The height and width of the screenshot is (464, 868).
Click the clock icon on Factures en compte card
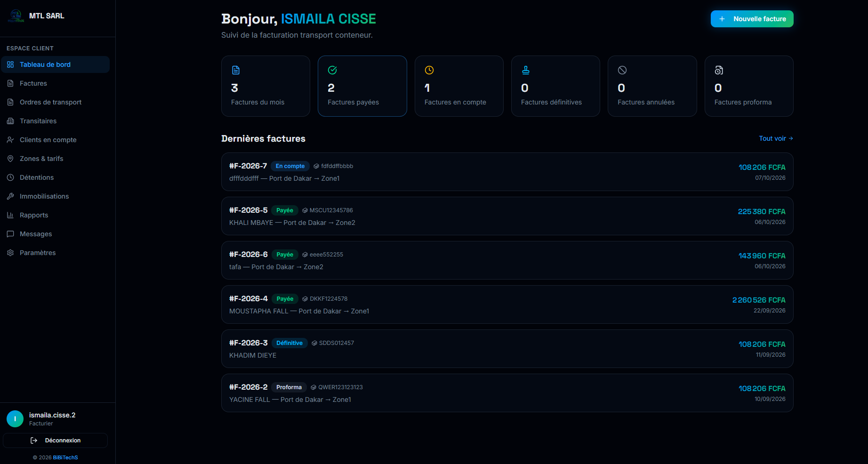pos(429,70)
